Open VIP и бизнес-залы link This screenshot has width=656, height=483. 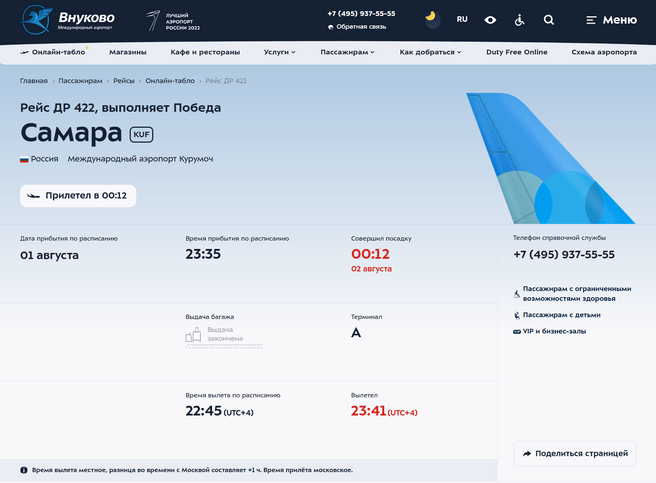click(550, 331)
